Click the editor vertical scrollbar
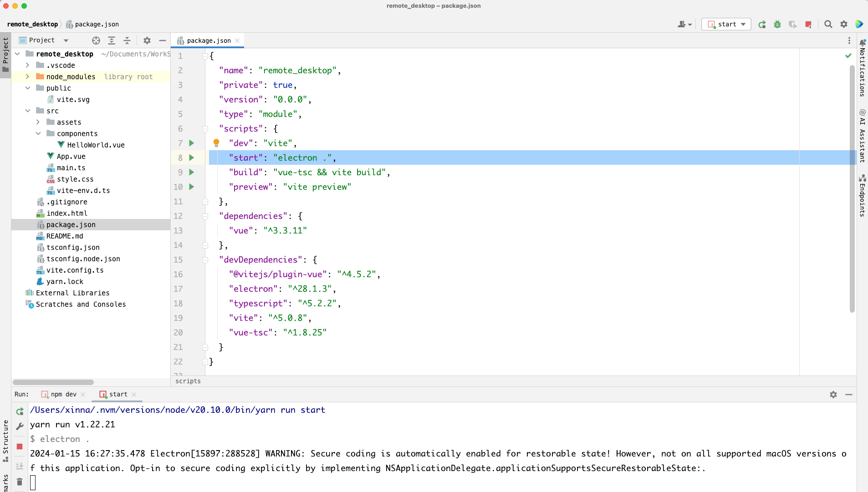Viewport: 868px width, 492px height. click(852, 188)
